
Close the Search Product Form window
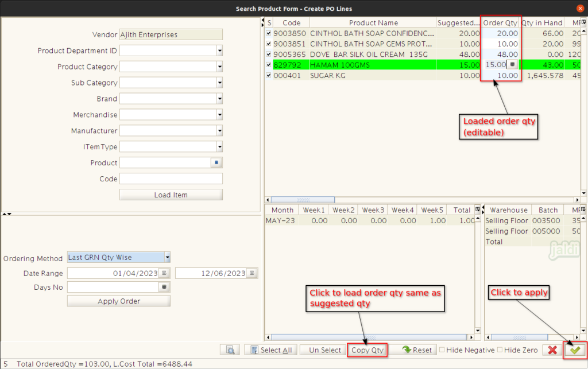coord(580,8)
